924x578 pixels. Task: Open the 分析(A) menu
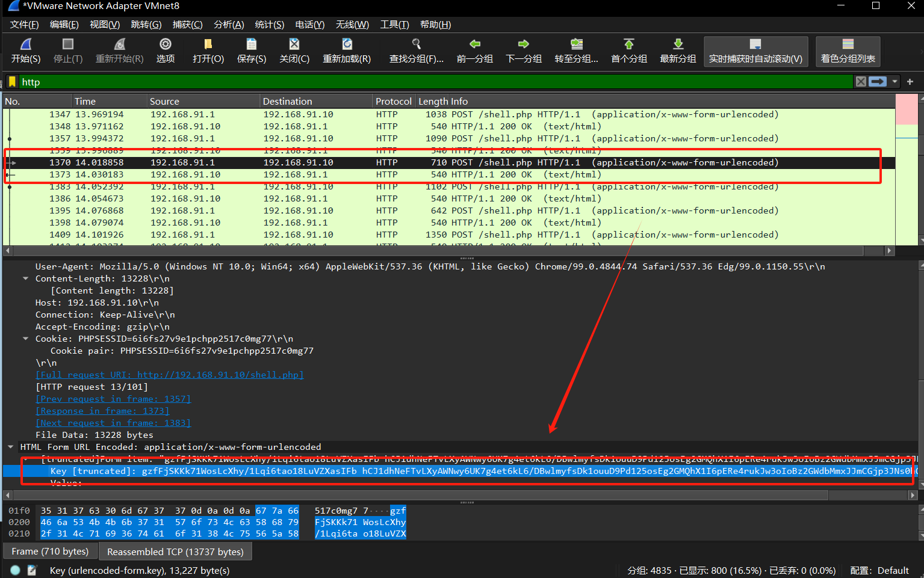tap(229, 25)
